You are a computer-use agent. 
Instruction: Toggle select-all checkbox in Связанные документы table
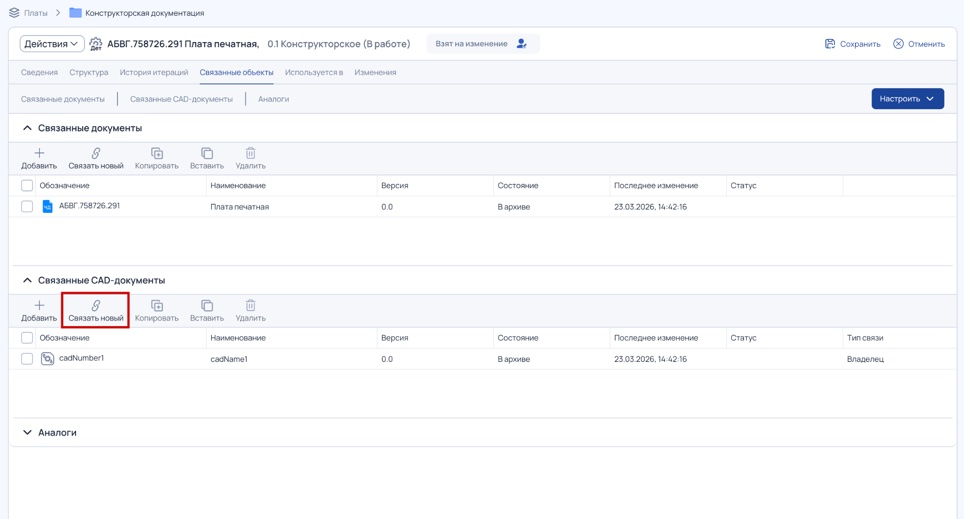(x=27, y=186)
